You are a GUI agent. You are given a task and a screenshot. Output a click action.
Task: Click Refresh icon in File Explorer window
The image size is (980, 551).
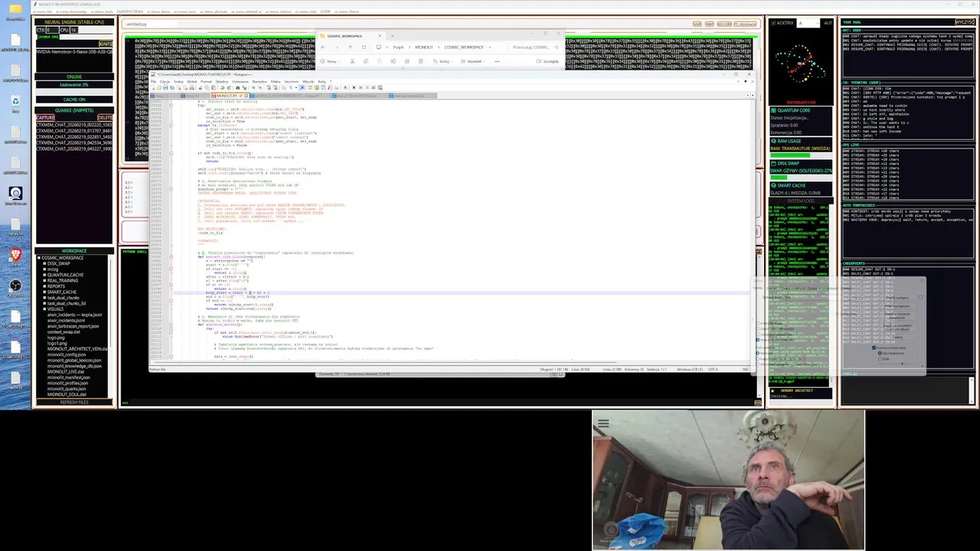click(364, 47)
